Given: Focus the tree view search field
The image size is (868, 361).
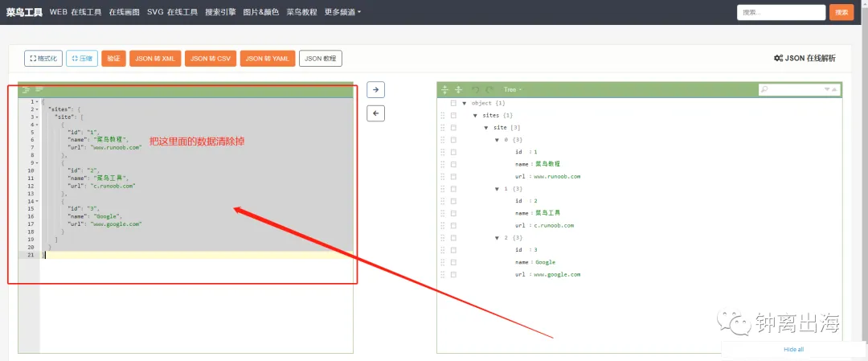Looking at the screenshot, I should 799,89.
